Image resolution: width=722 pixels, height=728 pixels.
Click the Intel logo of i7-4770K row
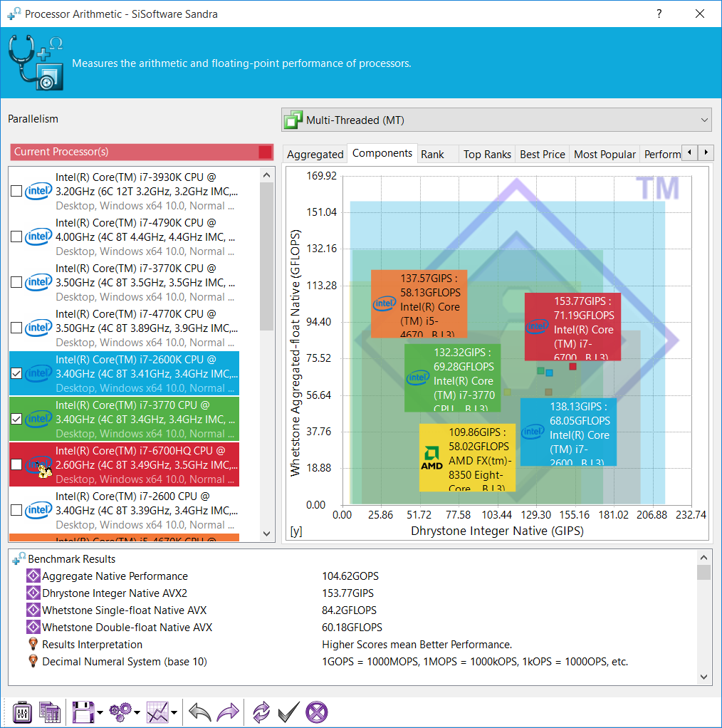38,328
